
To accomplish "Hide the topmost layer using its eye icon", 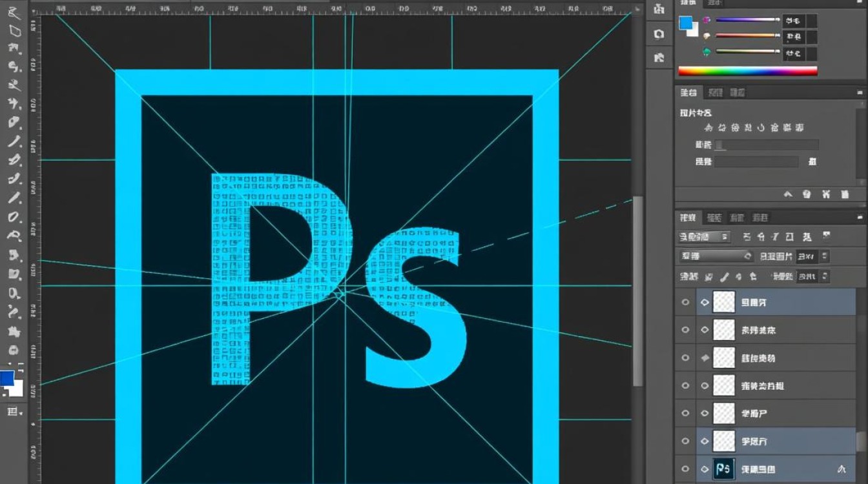I will (x=685, y=302).
